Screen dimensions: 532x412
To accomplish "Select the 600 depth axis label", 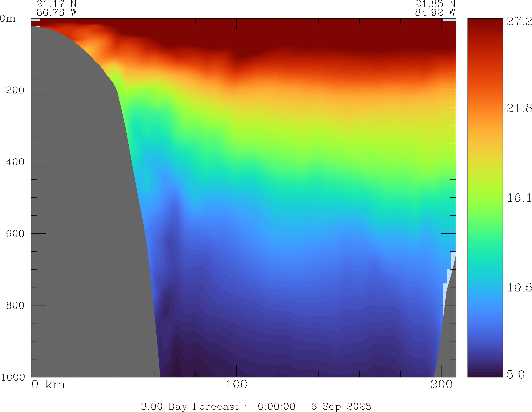I will pos(15,234).
